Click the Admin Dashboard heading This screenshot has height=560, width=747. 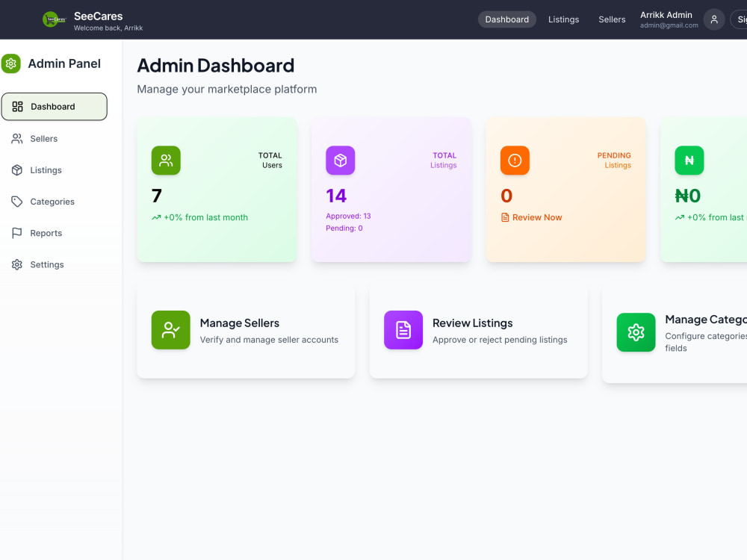click(216, 66)
